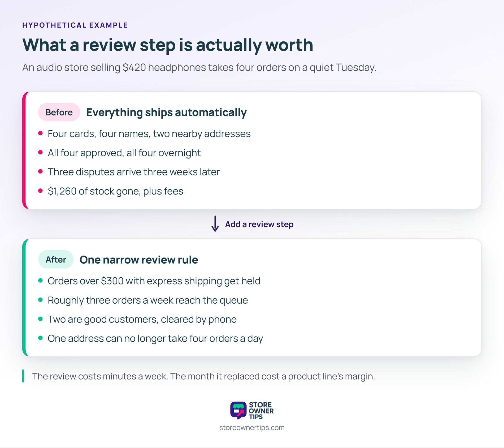Select the HYPOTHETICAL EXAMPLE label
Image resolution: width=504 pixels, height=448 pixels.
tap(75, 25)
